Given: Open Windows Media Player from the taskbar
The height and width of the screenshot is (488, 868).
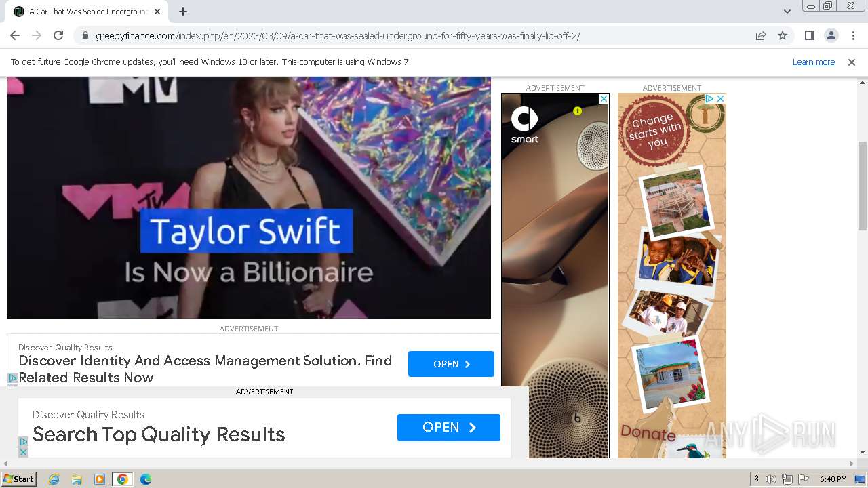Looking at the screenshot, I should (100, 479).
